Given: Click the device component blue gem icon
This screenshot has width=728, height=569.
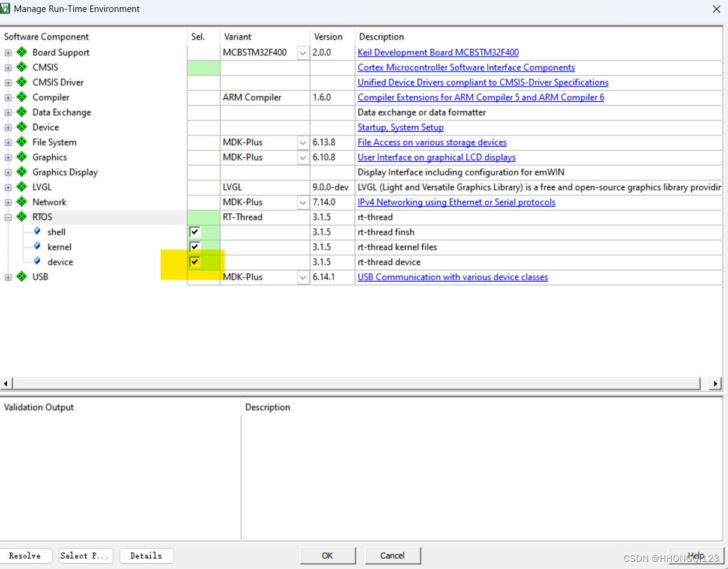Looking at the screenshot, I should pyautogui.click(x=37, y=261).
